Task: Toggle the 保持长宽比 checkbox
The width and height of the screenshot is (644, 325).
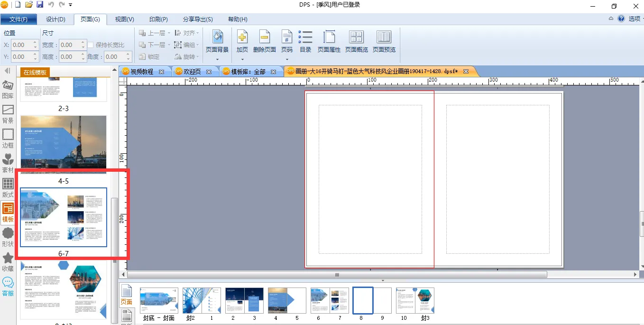Action: click(x=91, y=45)
